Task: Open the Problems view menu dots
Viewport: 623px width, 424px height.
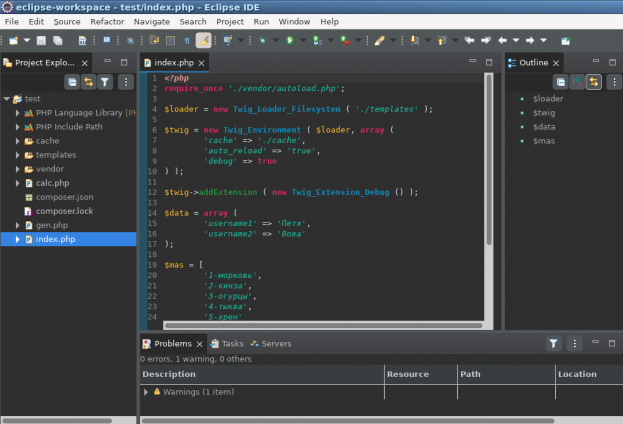Action: pyautogui.click(x=575, y=343)
